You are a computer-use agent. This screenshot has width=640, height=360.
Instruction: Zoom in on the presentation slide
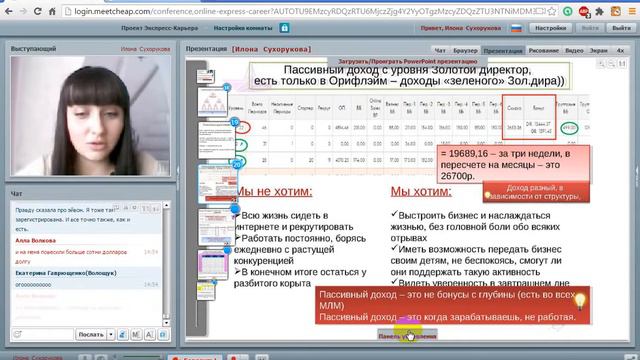click(601, 64)
